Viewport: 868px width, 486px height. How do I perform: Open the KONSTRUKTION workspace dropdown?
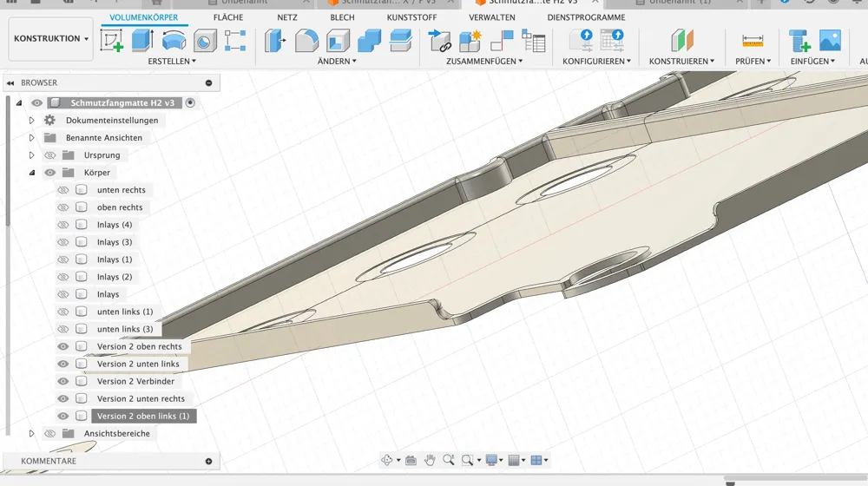51,39
